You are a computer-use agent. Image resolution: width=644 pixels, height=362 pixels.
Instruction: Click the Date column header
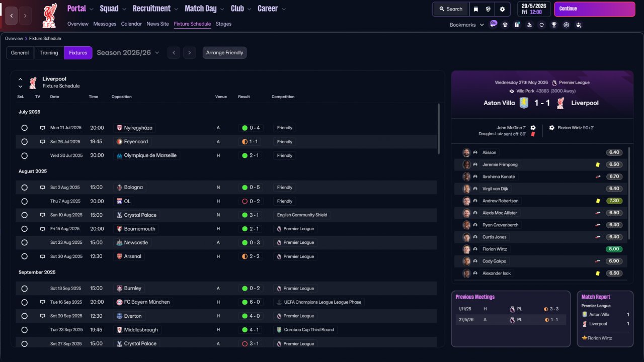(54, 97)
